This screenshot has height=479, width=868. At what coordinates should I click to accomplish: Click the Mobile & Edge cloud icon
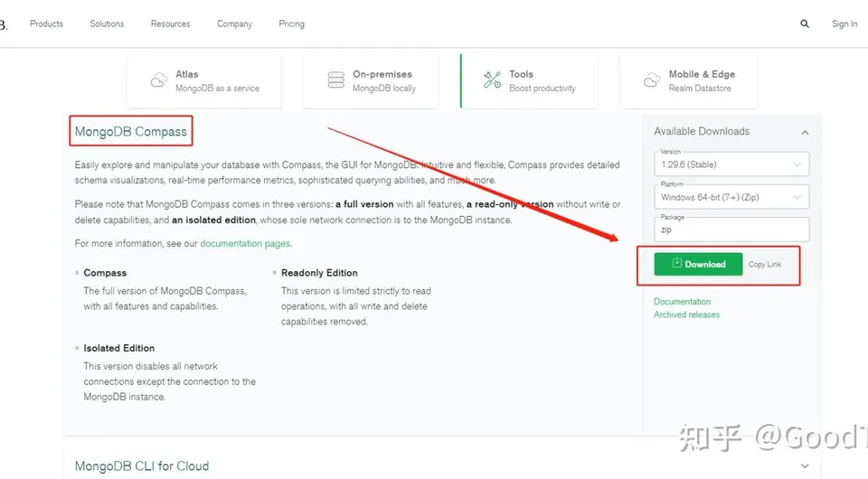point(652,80)
